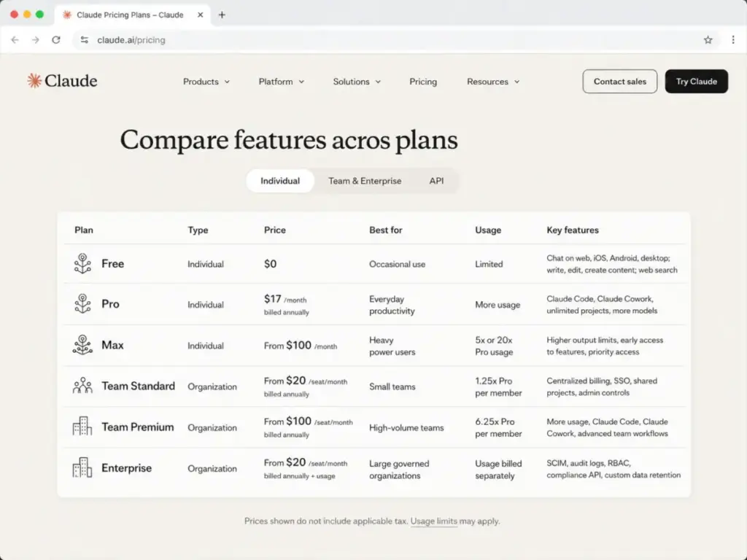The width and height of the screenshot is (747, 560).
Task: Click the Max plan icon
Action: [x=82, y=345]
